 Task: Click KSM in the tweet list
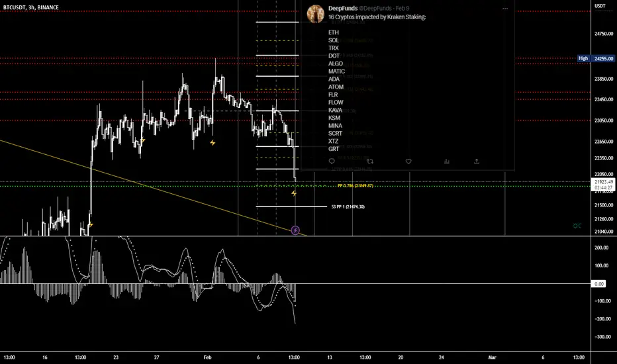(x=334, y=118)
